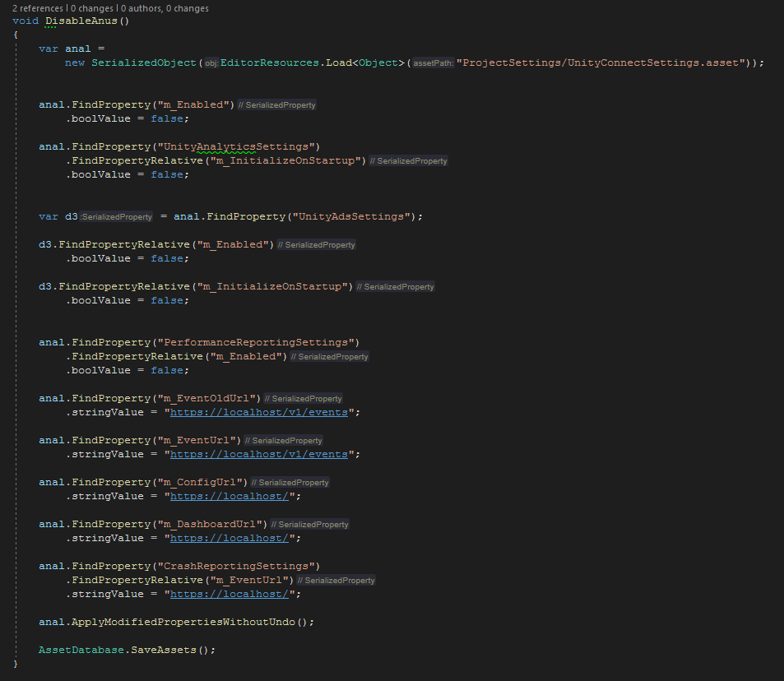Image resolution: width=784 pixels, height=681 pixels.
Task: Click the "obj:" parameter inlay hint
Action: [211, 63]
